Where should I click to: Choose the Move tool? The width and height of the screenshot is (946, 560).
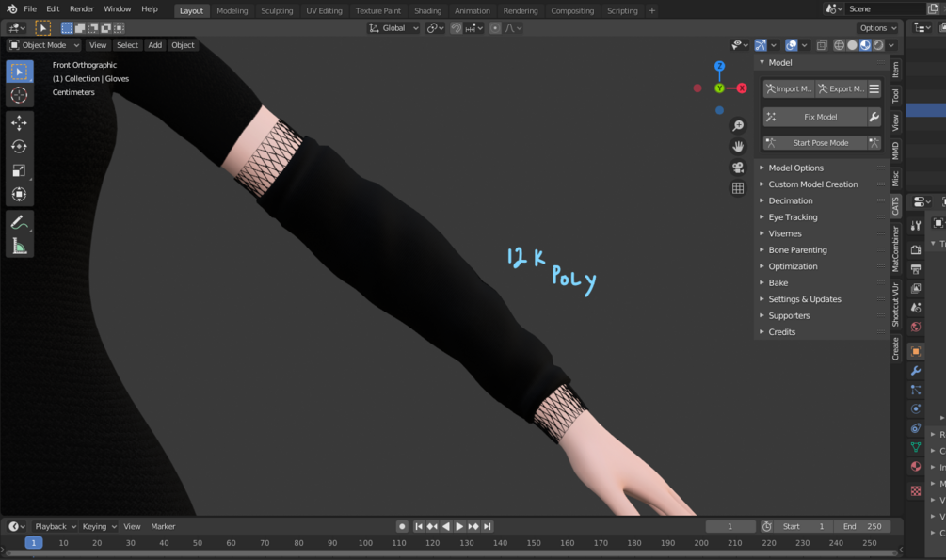[20, 123]
